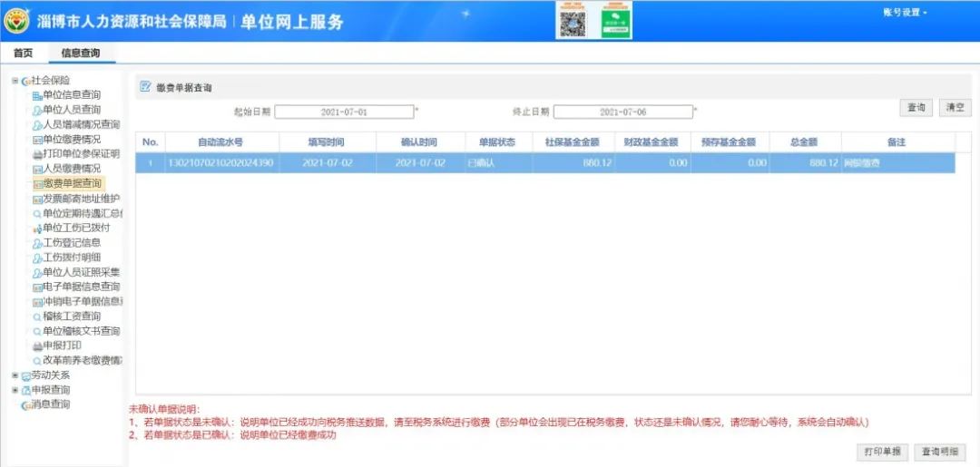Click the 备注 column header
Viewport: 980px width, 467px height.
click(897, 142)
